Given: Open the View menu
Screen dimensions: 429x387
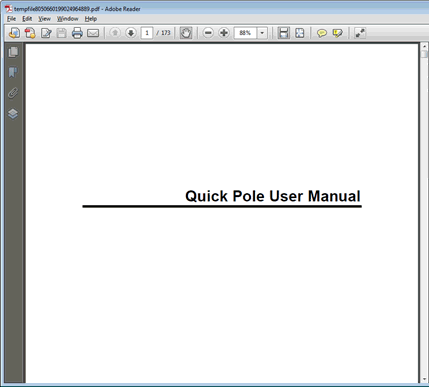Looking at the screenshot, I should (x=44, y=19).
